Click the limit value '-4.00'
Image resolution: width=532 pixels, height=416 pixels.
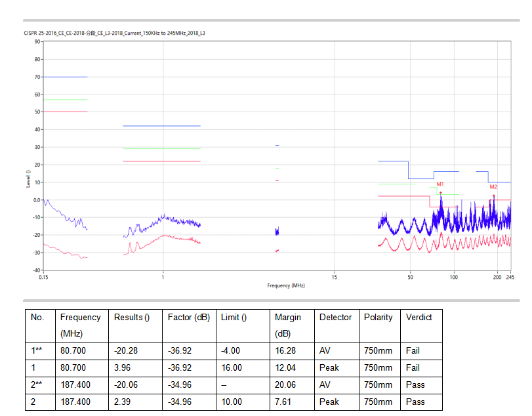coord(230,350)
